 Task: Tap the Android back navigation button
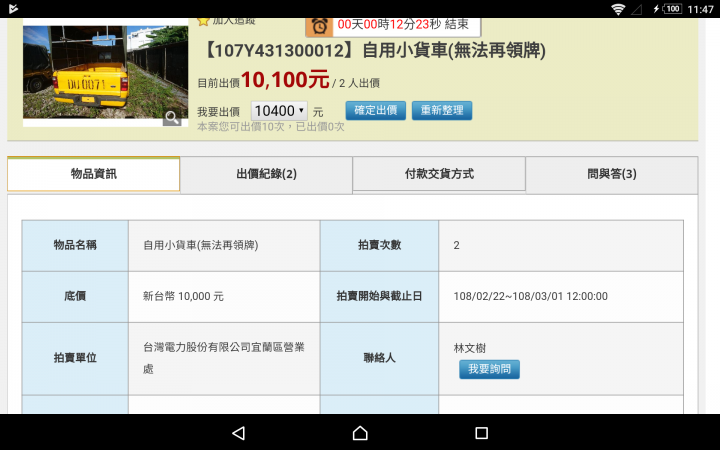(239, 433)
